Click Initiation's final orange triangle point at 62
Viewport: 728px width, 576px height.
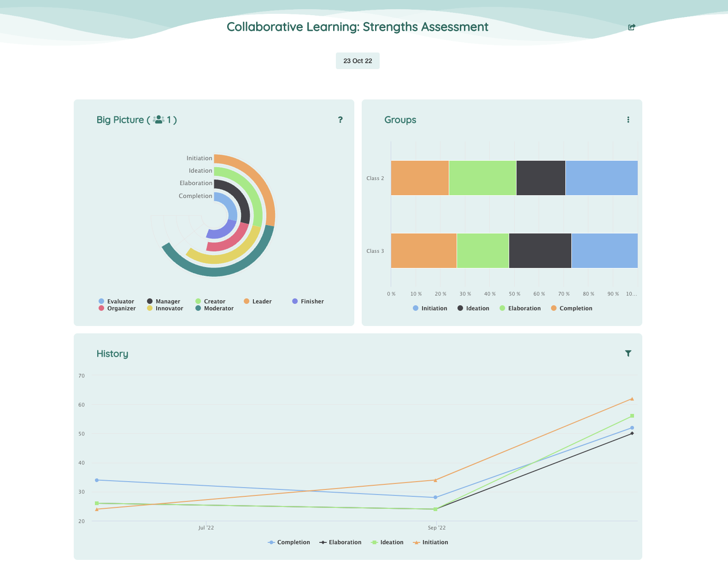tap(632, 399)
